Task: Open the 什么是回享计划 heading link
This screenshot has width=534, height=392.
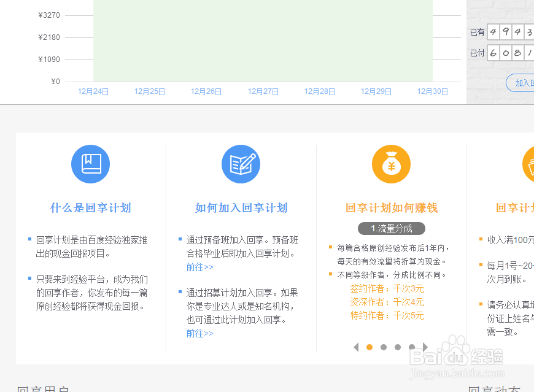Action: point(90,207)
